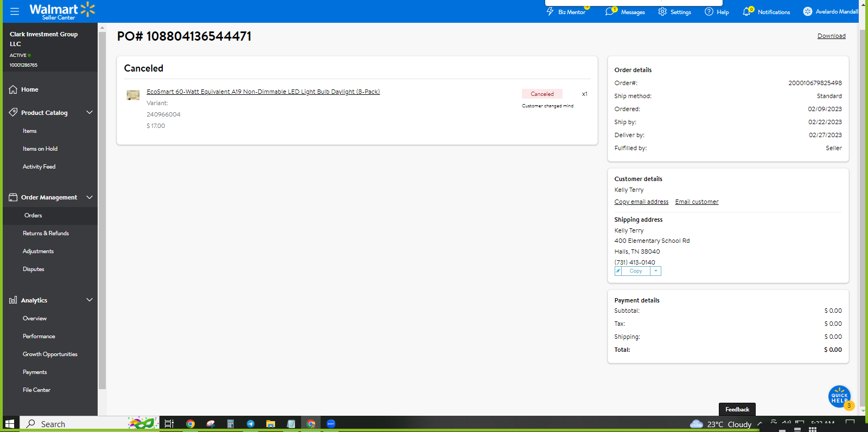Collapse the Analytics section
Screen dimensions: 868x432
90,300
